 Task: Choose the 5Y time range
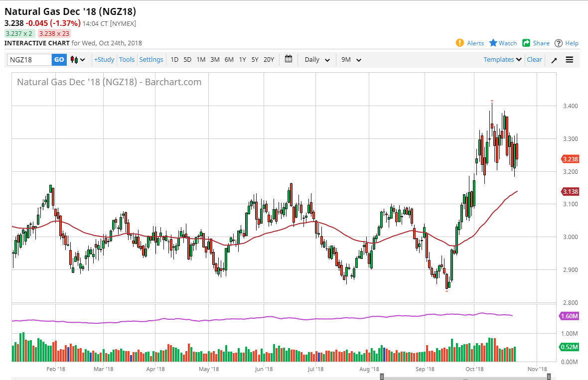click(255, 60)
